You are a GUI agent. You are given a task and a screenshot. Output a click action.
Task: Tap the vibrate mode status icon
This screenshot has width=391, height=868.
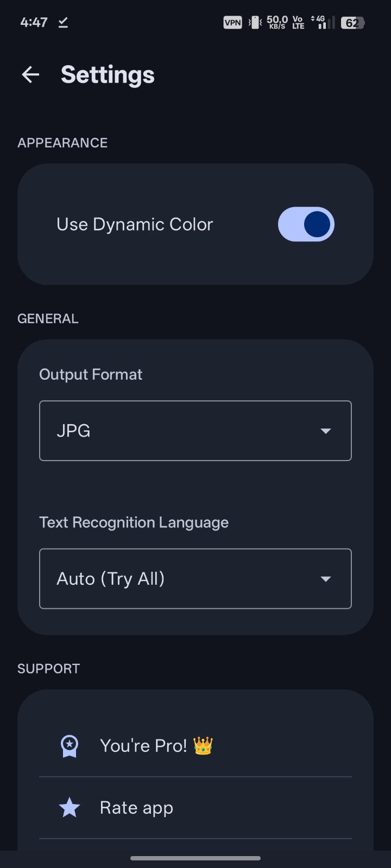255,22
